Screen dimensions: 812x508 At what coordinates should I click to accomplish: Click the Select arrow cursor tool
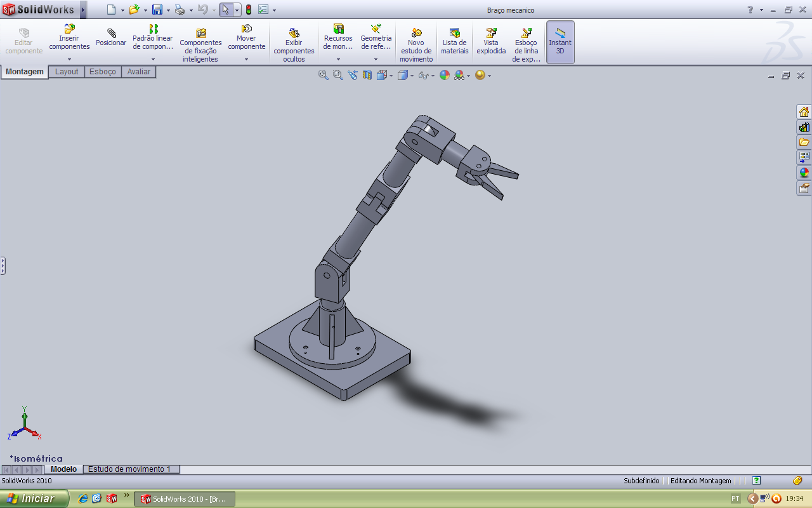(226, 10)
